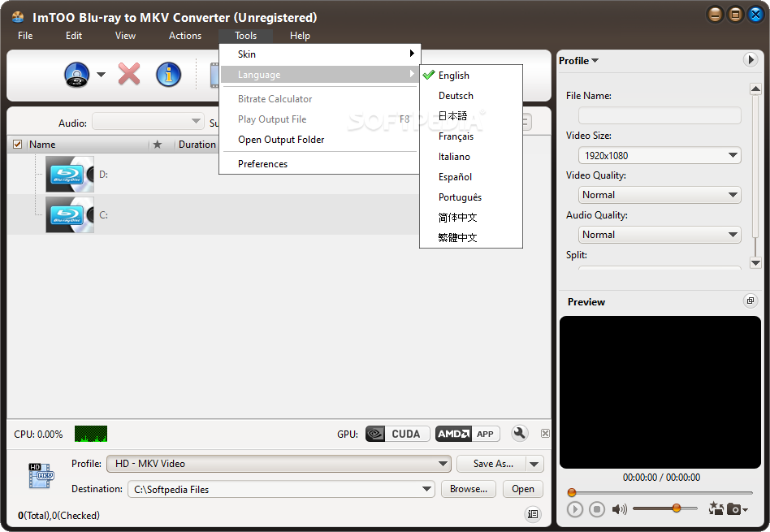Select the D: Blu-ray disc thumbnail
The width and height of the screenshot is (770, 532).
pyautogui.click(x=70, y=174)
